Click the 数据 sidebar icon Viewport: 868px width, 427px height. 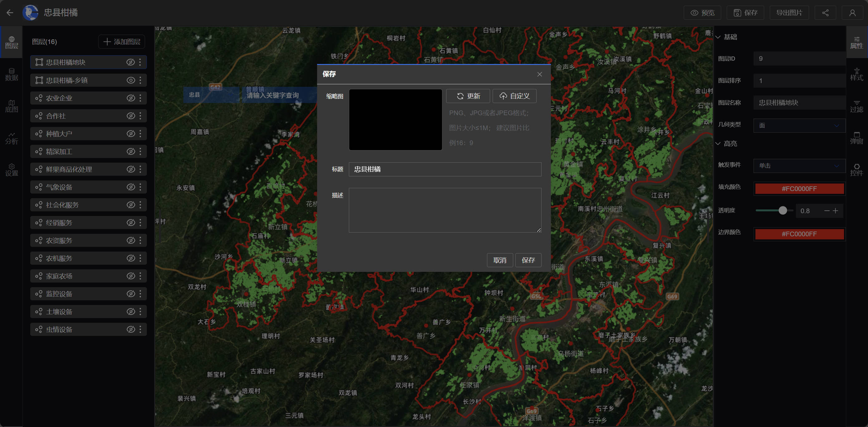tap(12, 74)
